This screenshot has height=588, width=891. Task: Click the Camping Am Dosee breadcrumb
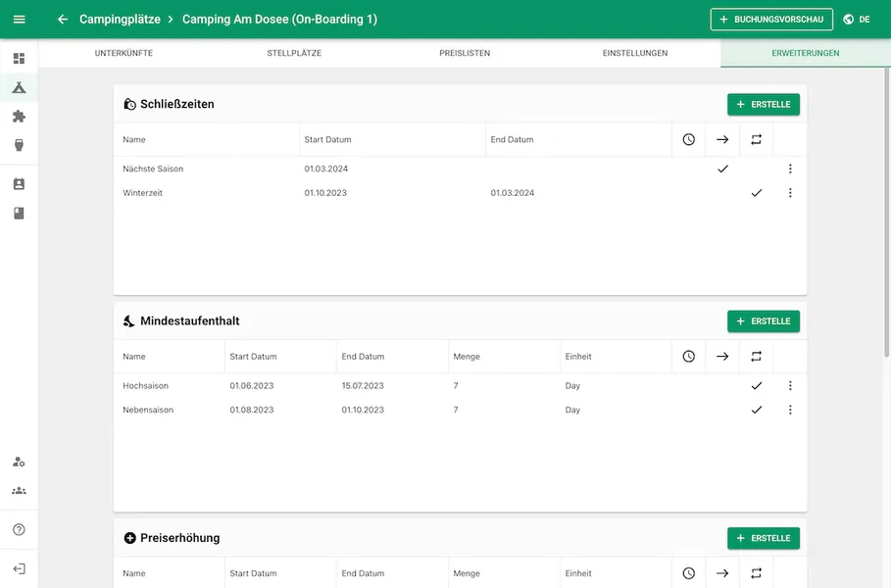click(279, 20)
